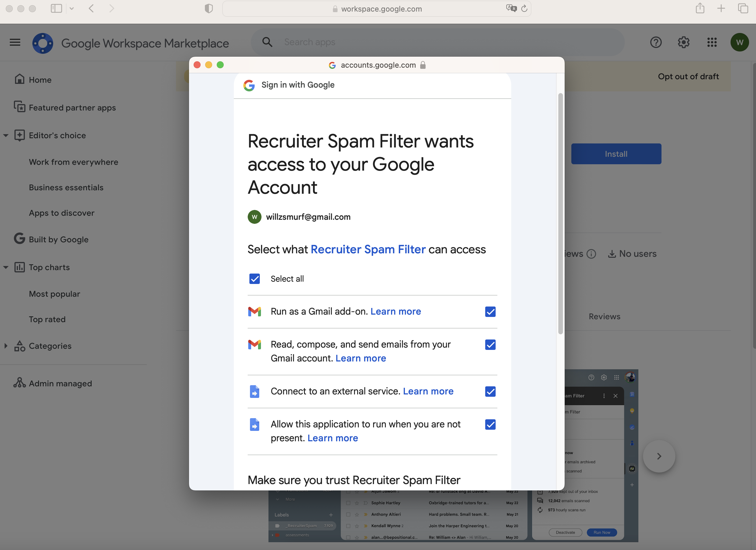756x550 pixels.
Task: Click the Featured partner apps icon
Action: click(20, 107)
